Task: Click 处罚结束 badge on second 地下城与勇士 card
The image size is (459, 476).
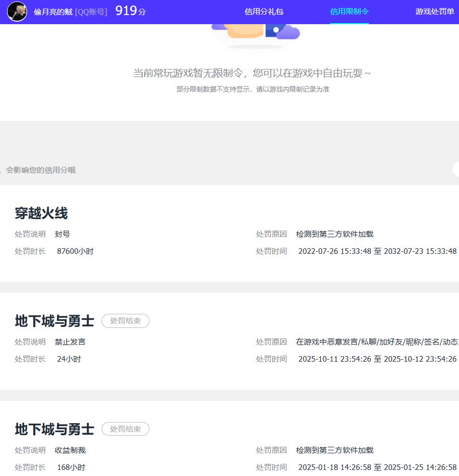Action: (125, 429)
